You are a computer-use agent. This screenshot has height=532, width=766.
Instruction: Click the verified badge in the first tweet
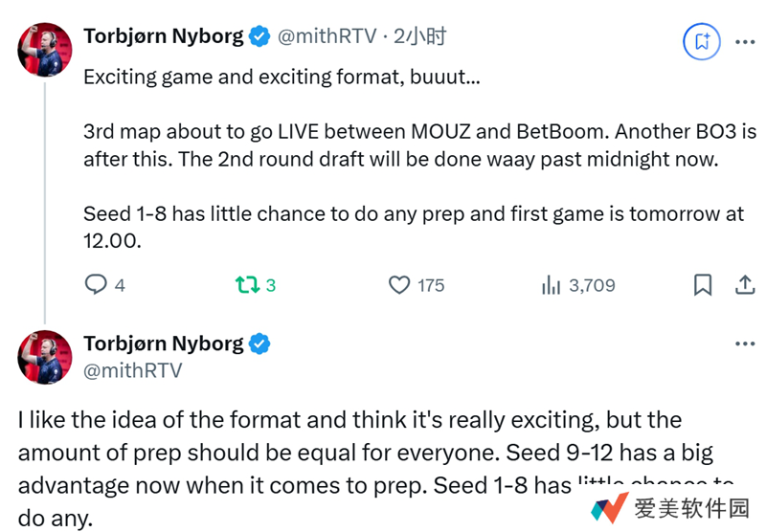(259, 37)
